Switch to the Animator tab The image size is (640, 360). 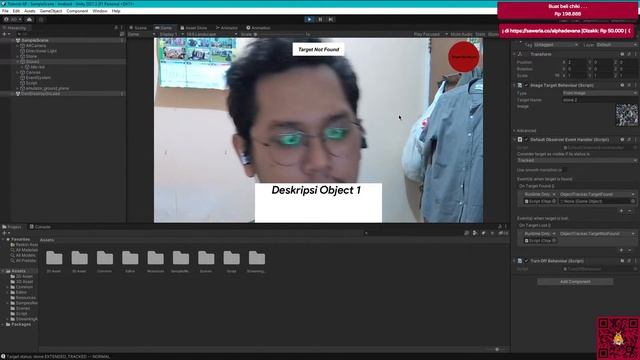coord(227,28)
